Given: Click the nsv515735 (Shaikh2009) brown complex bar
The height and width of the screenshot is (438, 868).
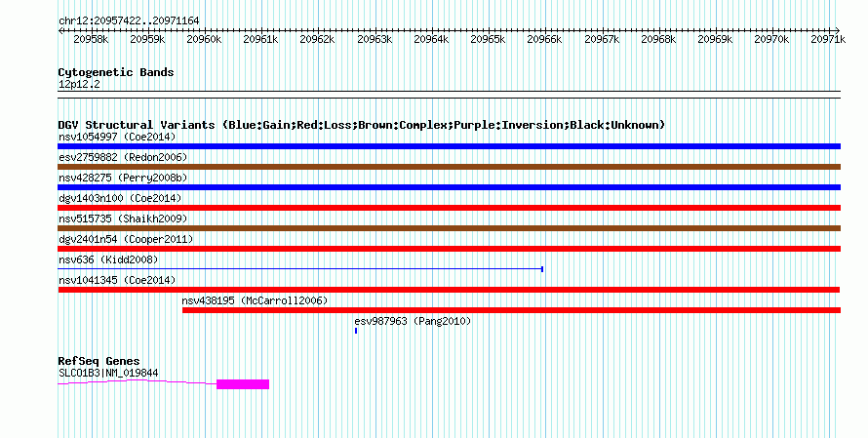Looking at the screenshot, I should pos(449,228).
